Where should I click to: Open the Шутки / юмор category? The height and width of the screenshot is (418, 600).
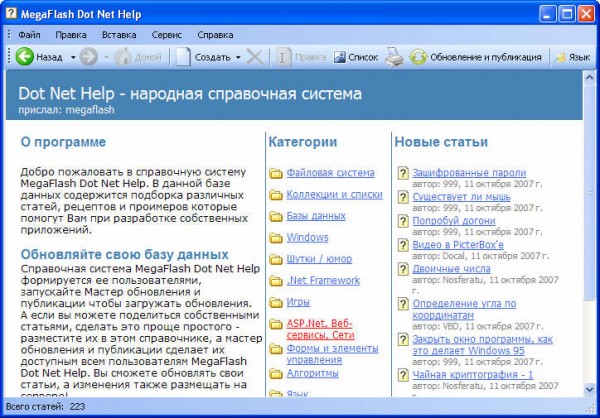(x=320, y=259)
